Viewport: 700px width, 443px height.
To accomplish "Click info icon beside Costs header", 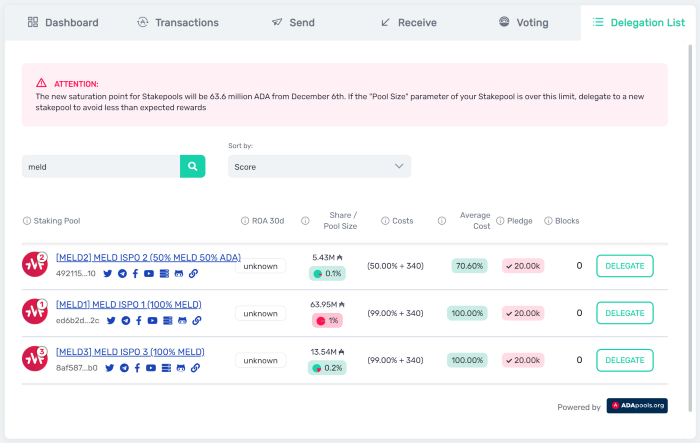I will tap(385, 221).
